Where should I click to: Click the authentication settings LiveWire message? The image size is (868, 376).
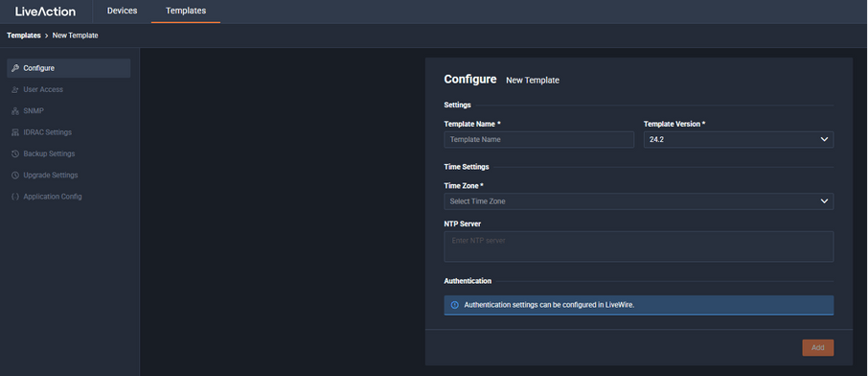[549, 305]
